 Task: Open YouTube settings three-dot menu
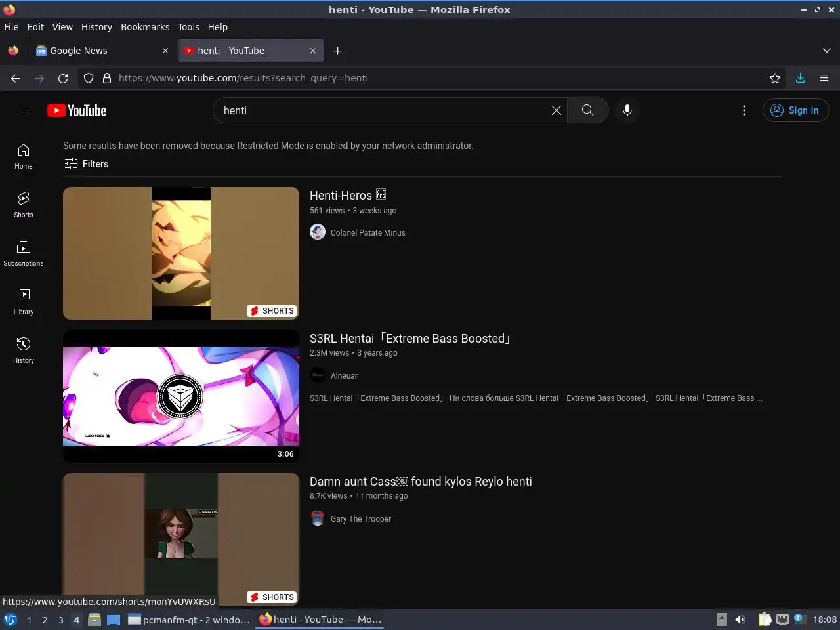pyautogui.click(x=744, y=110)
